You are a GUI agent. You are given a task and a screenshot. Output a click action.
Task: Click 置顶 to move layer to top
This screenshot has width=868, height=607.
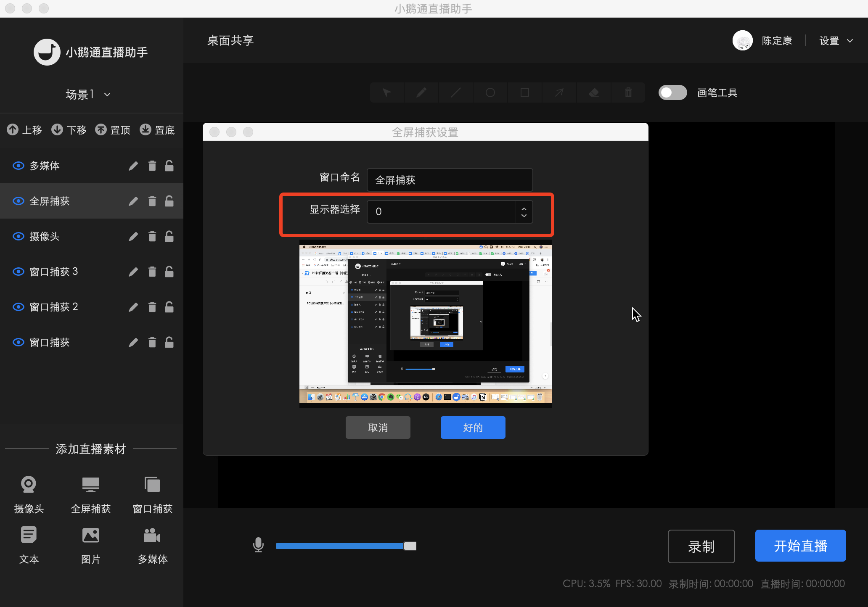113,129
